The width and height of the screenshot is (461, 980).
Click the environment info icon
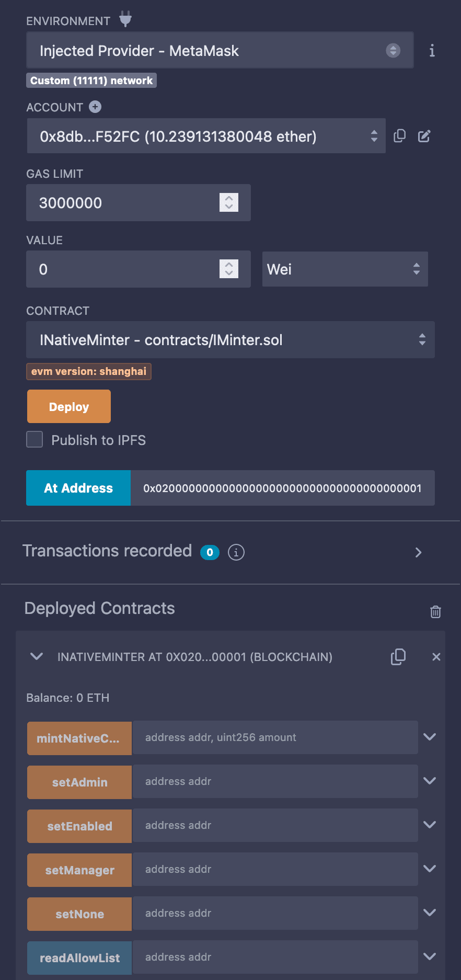click(432, 51)
